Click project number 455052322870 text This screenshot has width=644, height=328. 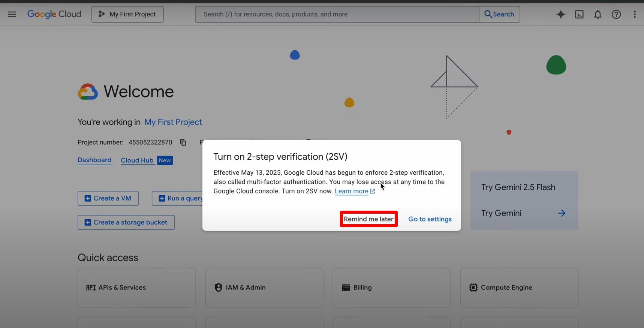(150, 142)
